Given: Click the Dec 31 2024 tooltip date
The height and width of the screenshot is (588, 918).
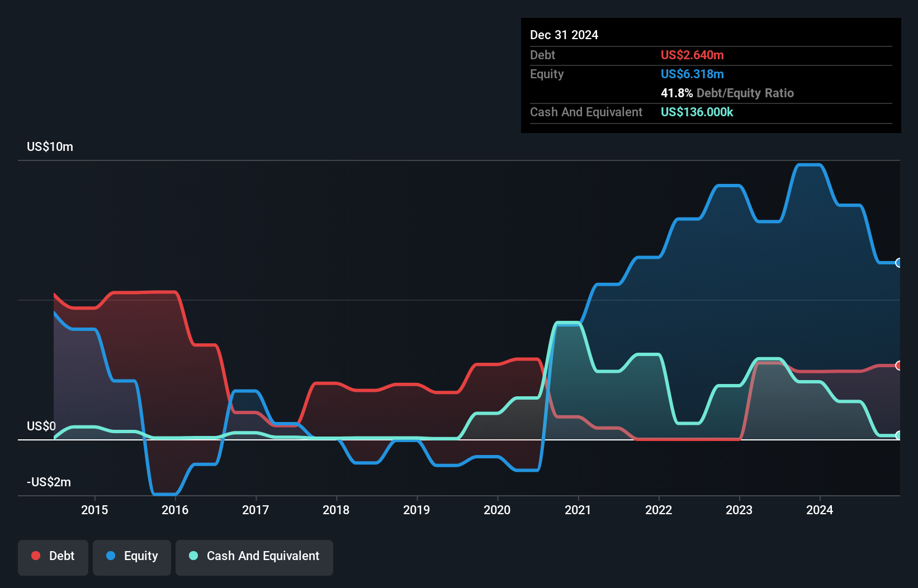Looking at the screenshot, I should [x=564, y=35].
